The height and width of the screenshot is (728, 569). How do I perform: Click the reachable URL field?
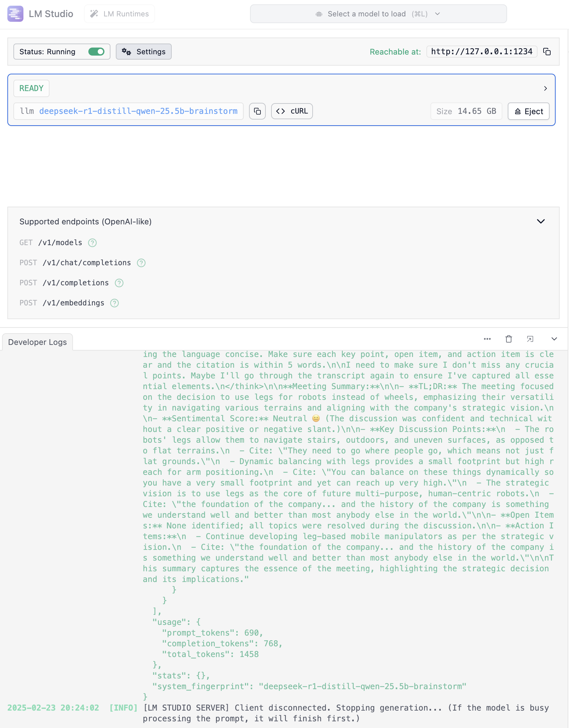point(482,52)
